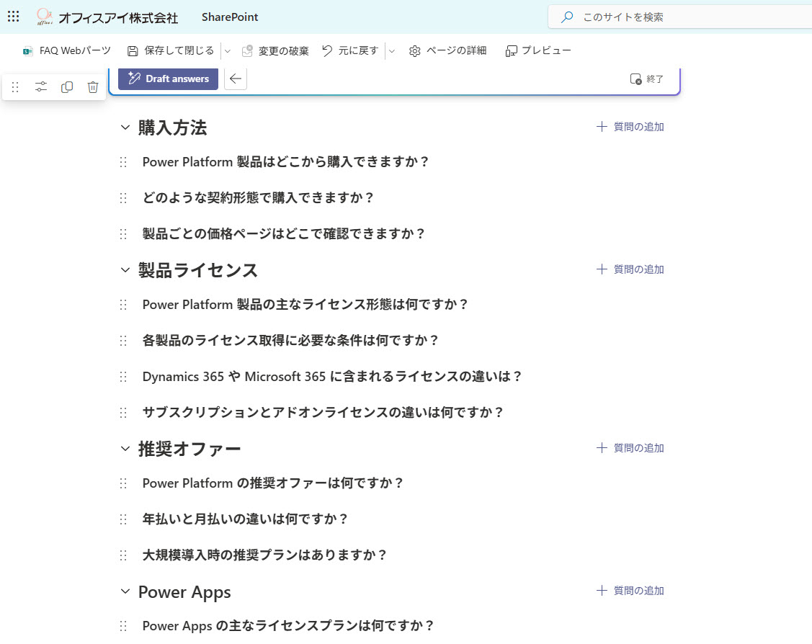Open question 年払いと月払いの違いは何ですか？

point(245,519)
